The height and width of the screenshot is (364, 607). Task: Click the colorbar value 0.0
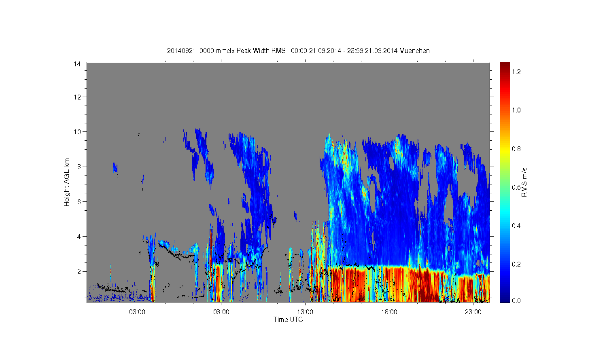tap(516, 301)
